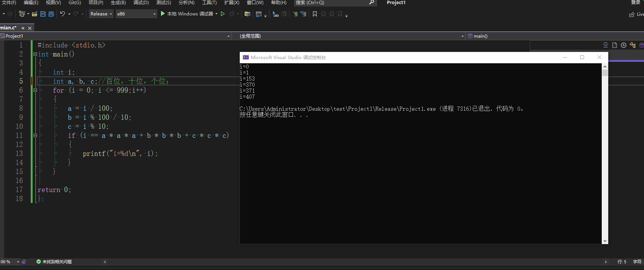Screen dimensions: 644x270
Task: Click 未找到相关问题 status text
Action: point(57,262)
